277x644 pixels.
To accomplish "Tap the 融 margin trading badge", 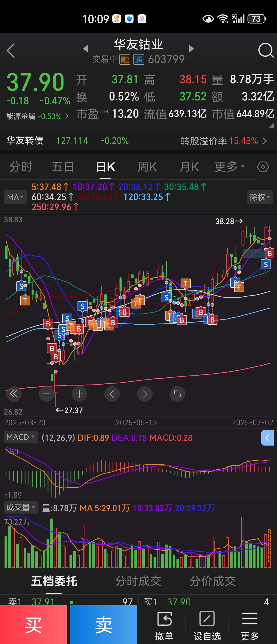I will click(x=125, y=59).
